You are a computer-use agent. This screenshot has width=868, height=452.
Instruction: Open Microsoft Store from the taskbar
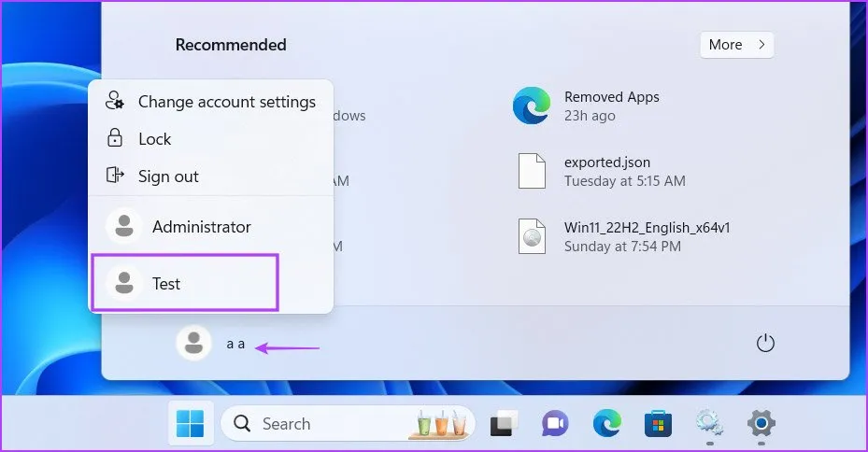point(658,424)
